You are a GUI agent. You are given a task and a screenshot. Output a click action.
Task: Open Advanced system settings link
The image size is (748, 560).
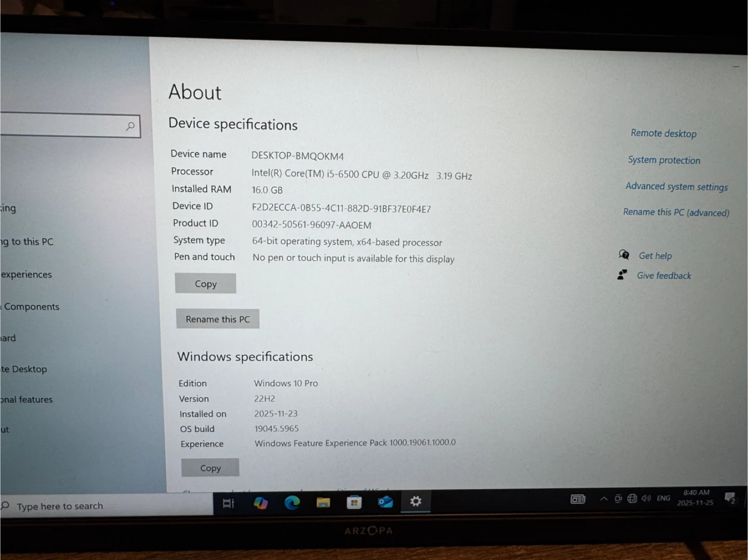(x=676, y=186)
